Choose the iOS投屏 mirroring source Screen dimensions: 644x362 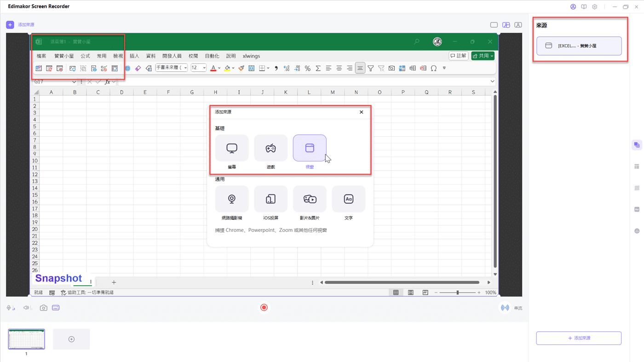(x=270, y=199)
